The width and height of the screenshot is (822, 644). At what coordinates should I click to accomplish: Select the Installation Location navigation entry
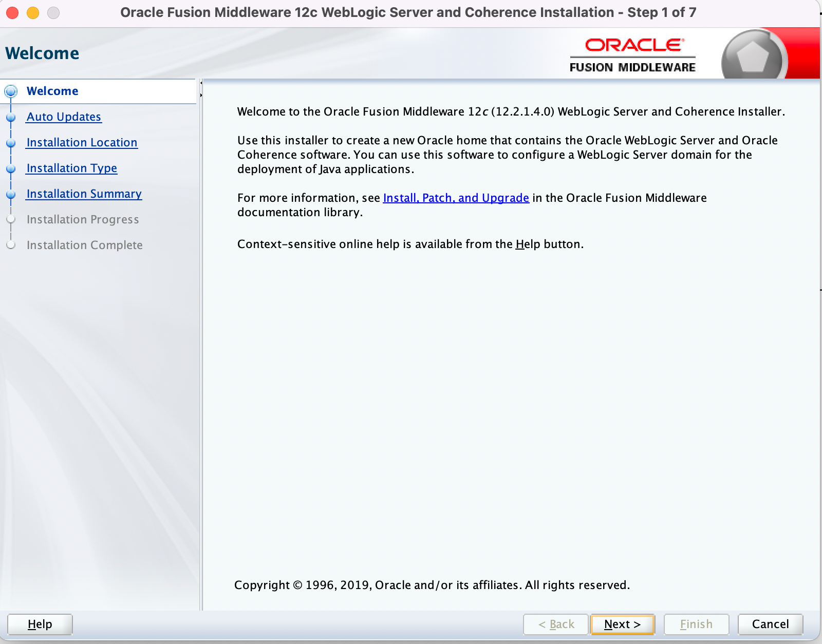81,142
